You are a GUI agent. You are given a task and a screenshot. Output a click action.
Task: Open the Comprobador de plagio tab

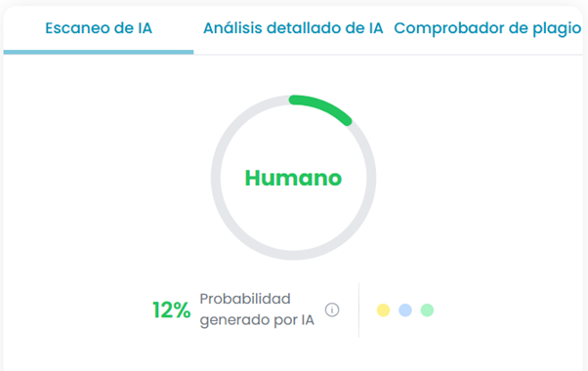coord(487,28)
